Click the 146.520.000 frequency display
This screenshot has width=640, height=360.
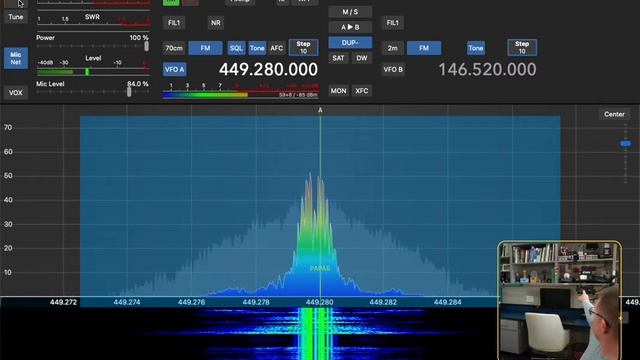click(x=487, y=69)
